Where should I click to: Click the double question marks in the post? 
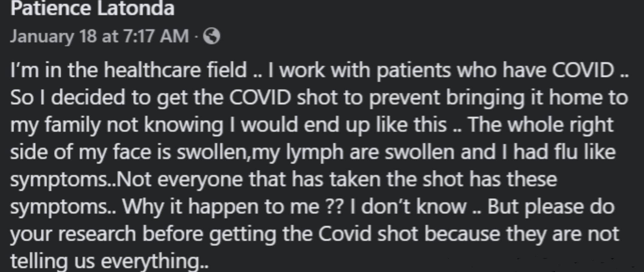(334, 207)
